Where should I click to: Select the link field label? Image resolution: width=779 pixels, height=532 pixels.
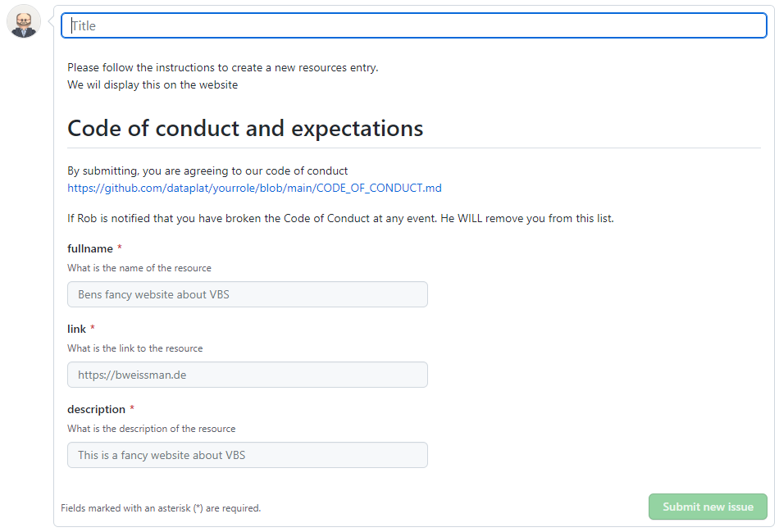pos(76,329)
